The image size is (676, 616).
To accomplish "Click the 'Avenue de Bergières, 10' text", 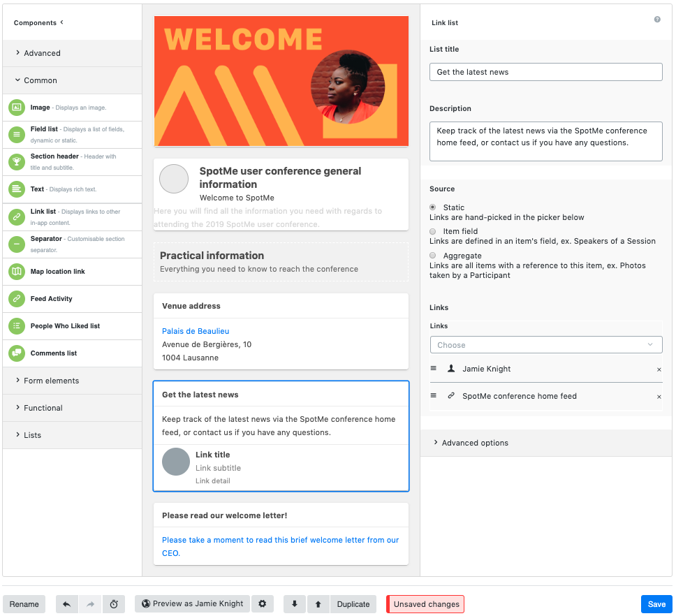I will [207, 344].
